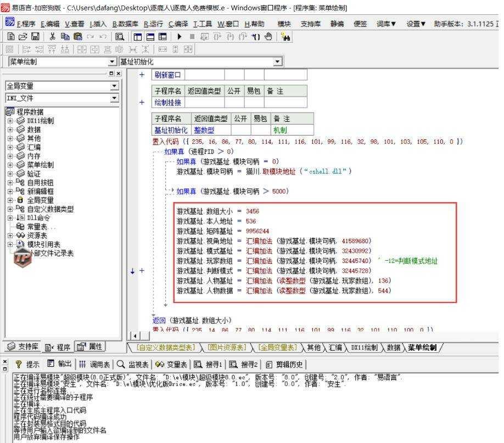Switch to the DX11绘制 code tab
504x443 pixels.
(x=364, y=347)
